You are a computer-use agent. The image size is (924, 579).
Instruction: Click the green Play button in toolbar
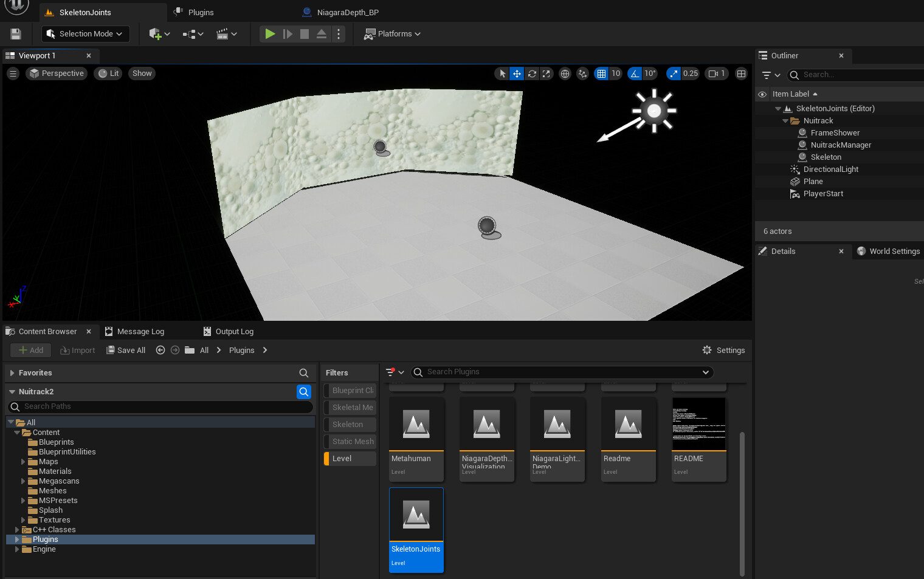pos(270,34)
